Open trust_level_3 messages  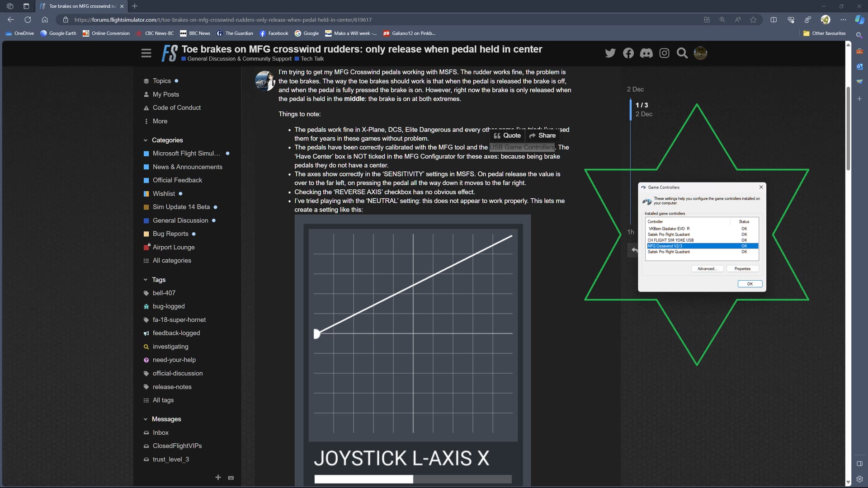click(170, 460)
